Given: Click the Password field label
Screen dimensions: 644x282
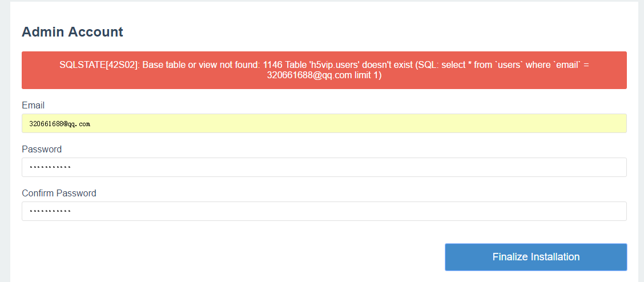Looking at the screenshot, I should 42,149.
